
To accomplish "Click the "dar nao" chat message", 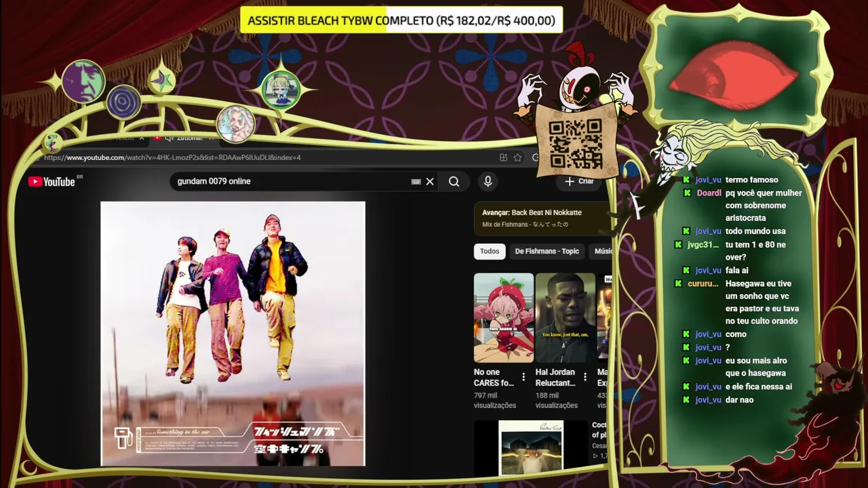I will 739,400.
